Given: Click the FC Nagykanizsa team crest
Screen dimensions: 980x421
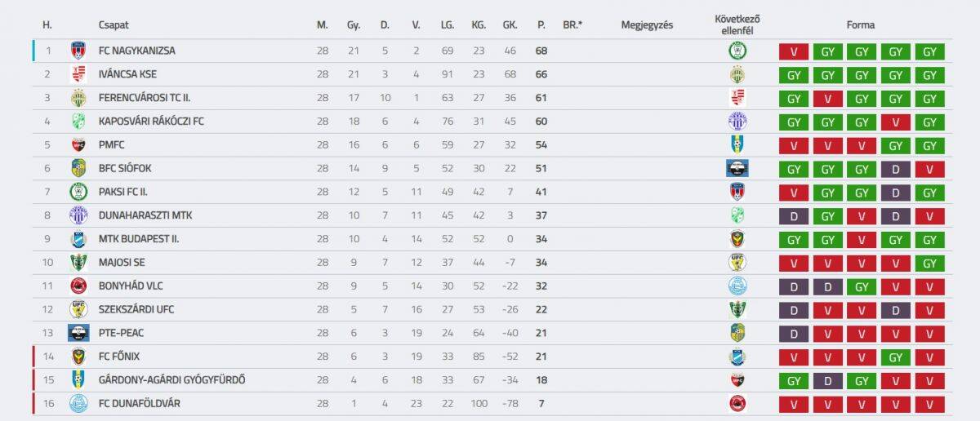Looking at the screenshot, I should [78, 51].
